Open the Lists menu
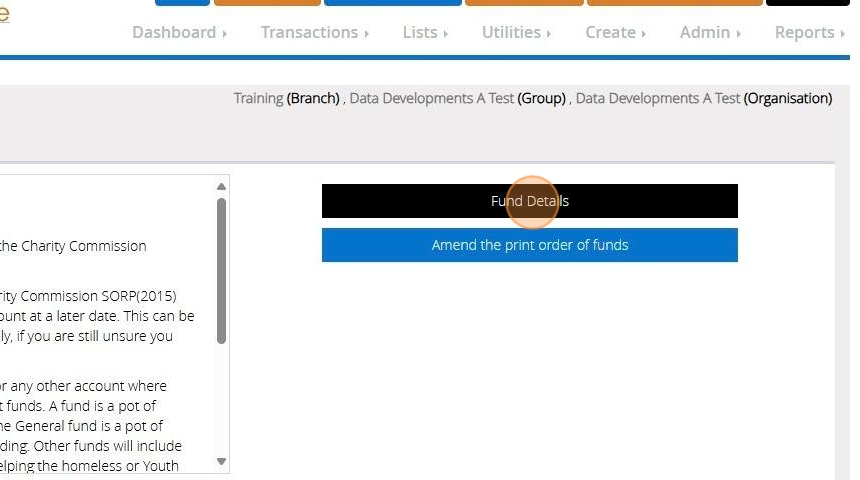Image resolution: width=860 pixels, height=480 pixels. coord(425,32)
